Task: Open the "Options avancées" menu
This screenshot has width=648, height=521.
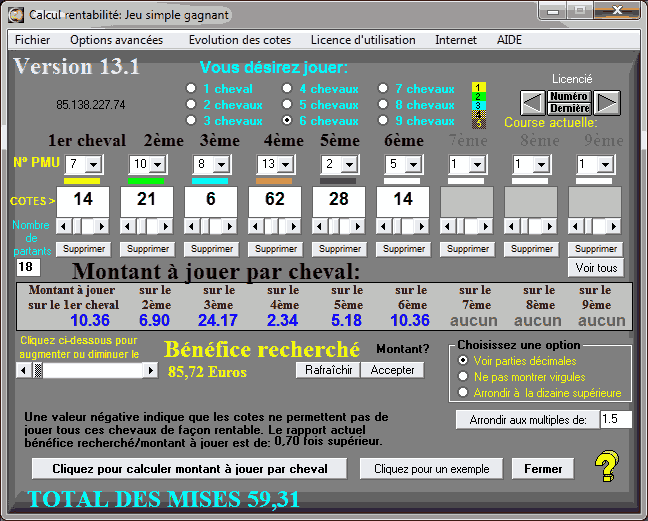Action: tap(116, 40)
